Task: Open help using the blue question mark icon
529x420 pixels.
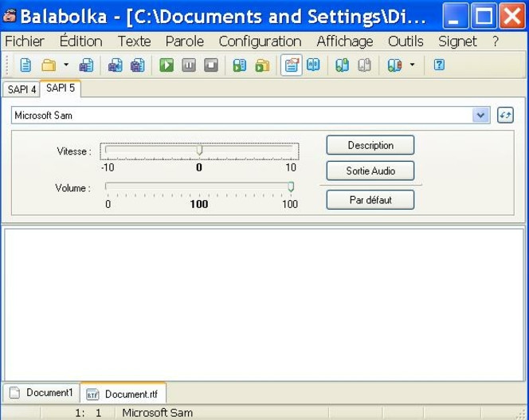Action: click(x=439, y=65)
